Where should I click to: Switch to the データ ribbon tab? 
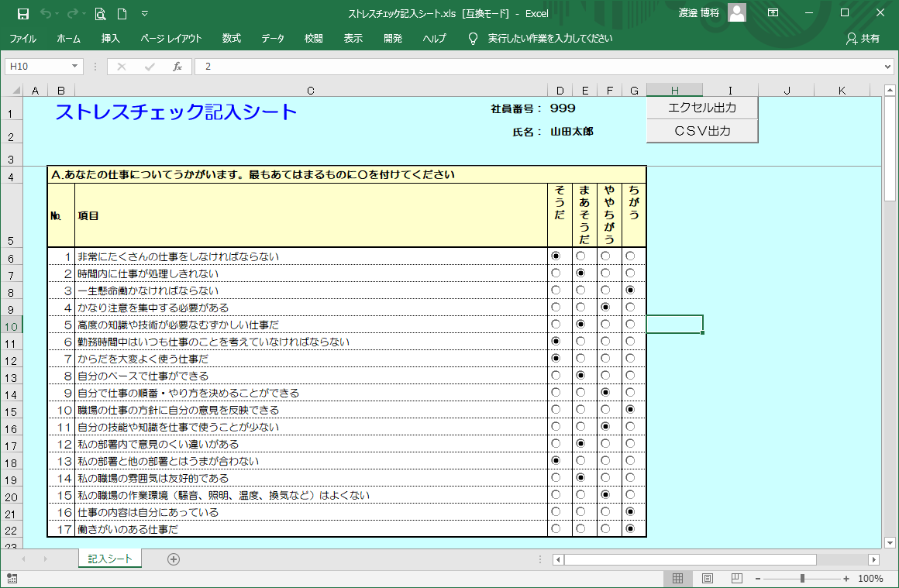[272, 37]
